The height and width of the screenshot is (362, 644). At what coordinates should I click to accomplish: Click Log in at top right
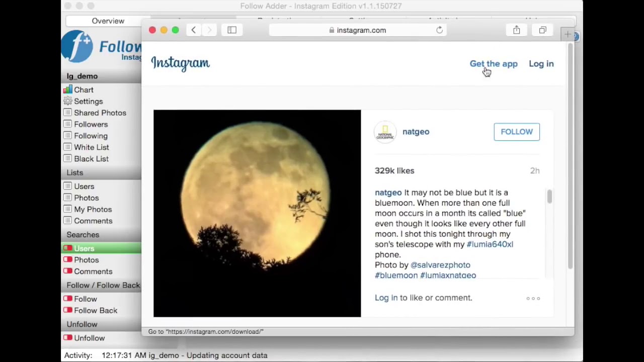click(541, 64)
